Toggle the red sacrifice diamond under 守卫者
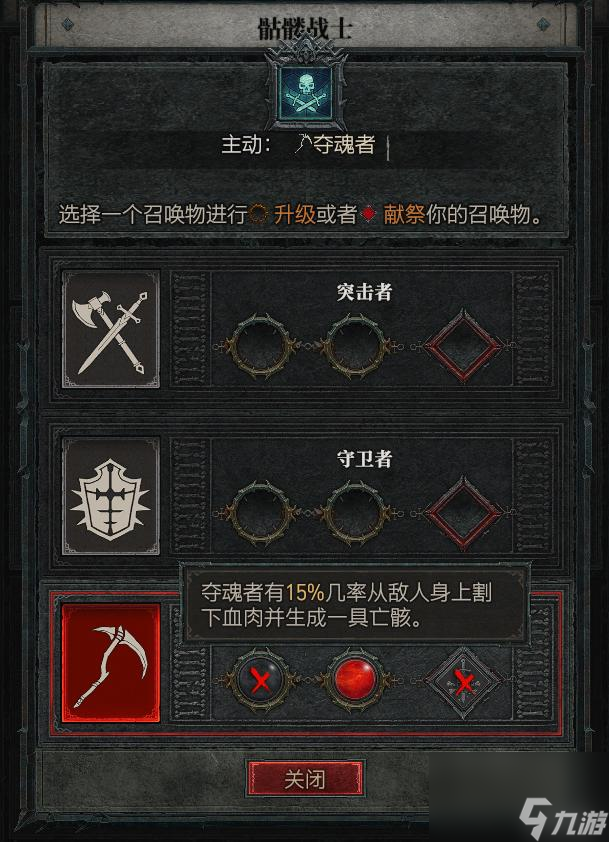Screen dimensions: 609x842 463,513
